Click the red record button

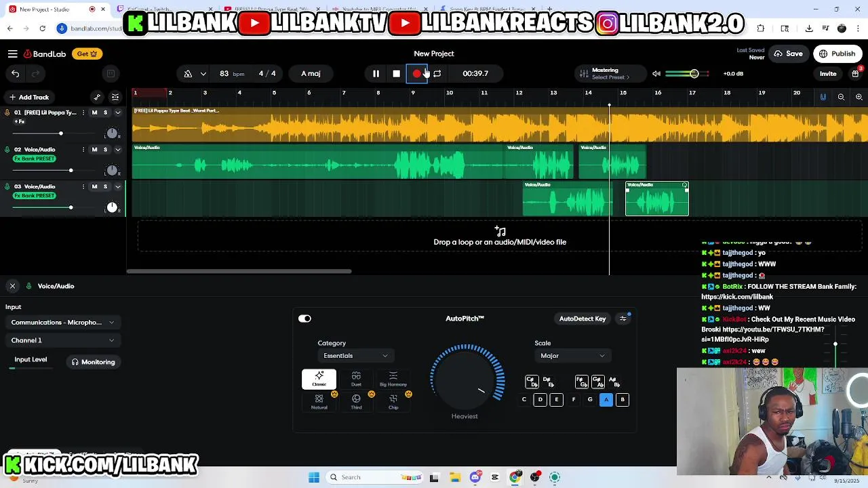(x=416, y=73)
